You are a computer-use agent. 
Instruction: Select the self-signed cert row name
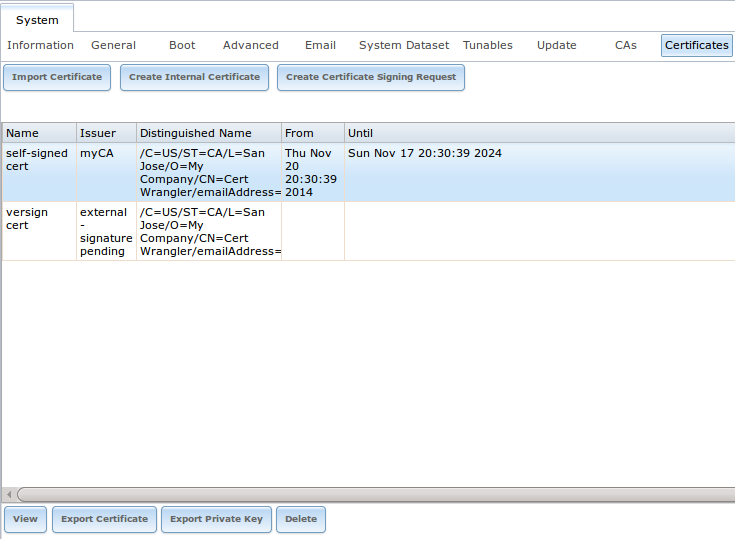tap(39, 172)
